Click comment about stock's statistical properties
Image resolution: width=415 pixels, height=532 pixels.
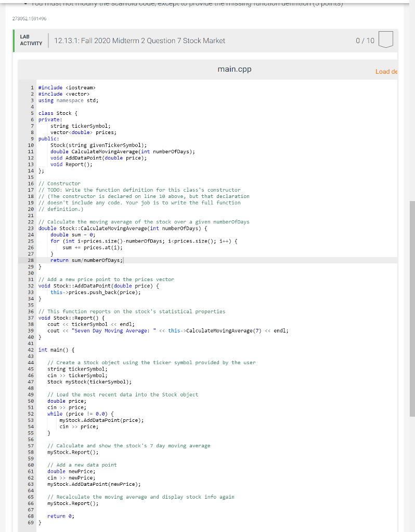coord(132,312)
